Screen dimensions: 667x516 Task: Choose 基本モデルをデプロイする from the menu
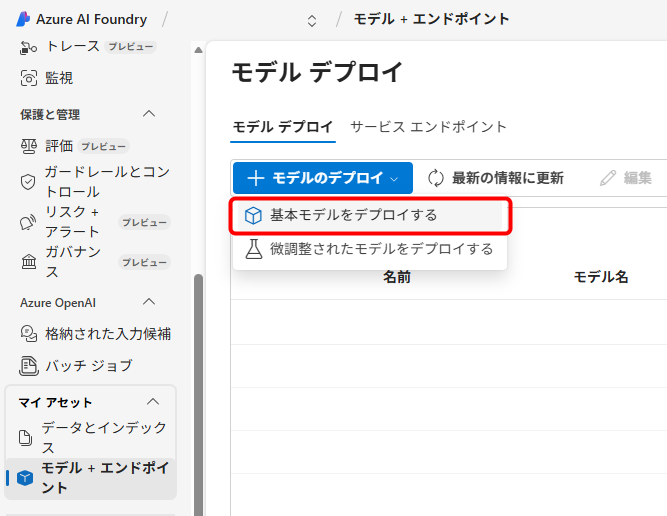click(353, 215)
